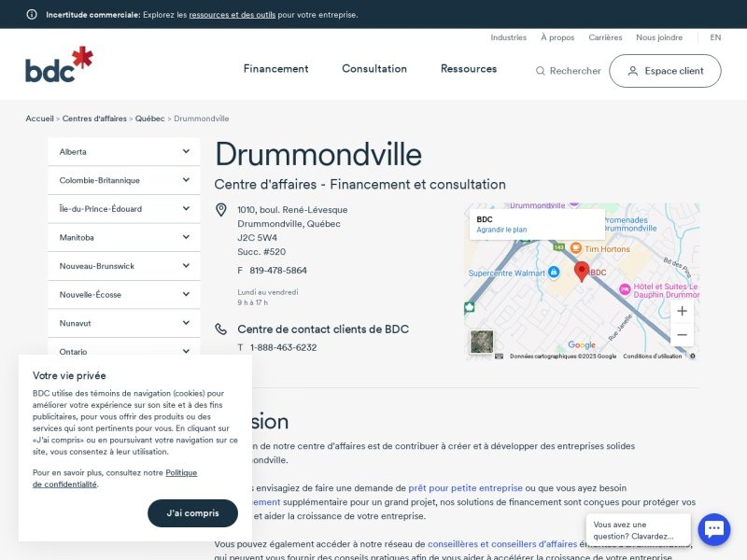
Task: Click the phone icon beside contact centre
Action: coord(220,329)
